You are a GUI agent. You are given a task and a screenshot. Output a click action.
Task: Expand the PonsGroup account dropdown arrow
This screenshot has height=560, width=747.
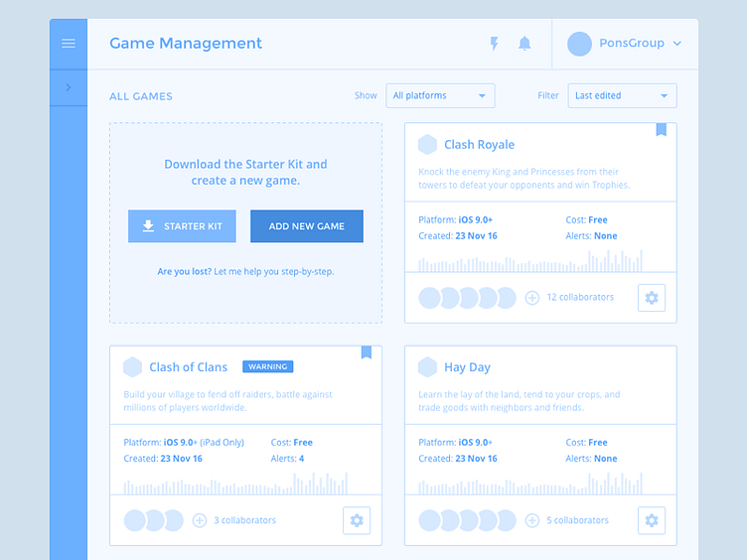point(677,44)
